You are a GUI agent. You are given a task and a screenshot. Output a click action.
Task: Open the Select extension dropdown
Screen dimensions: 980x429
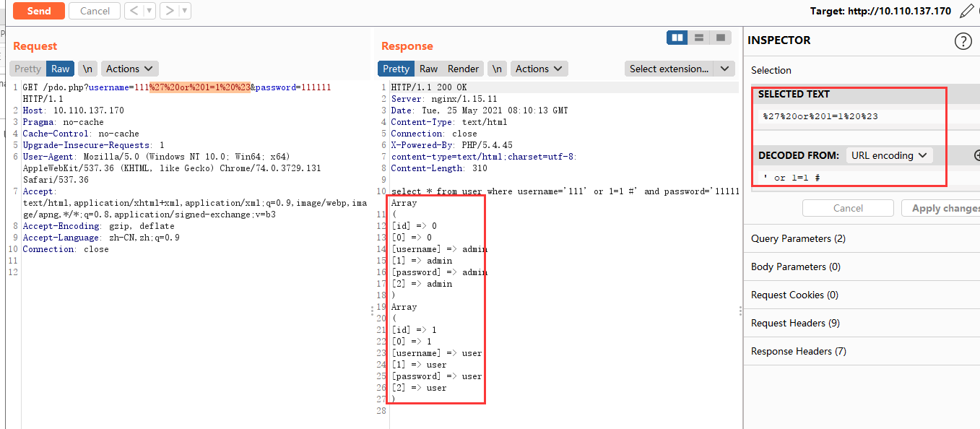(679, 69)
